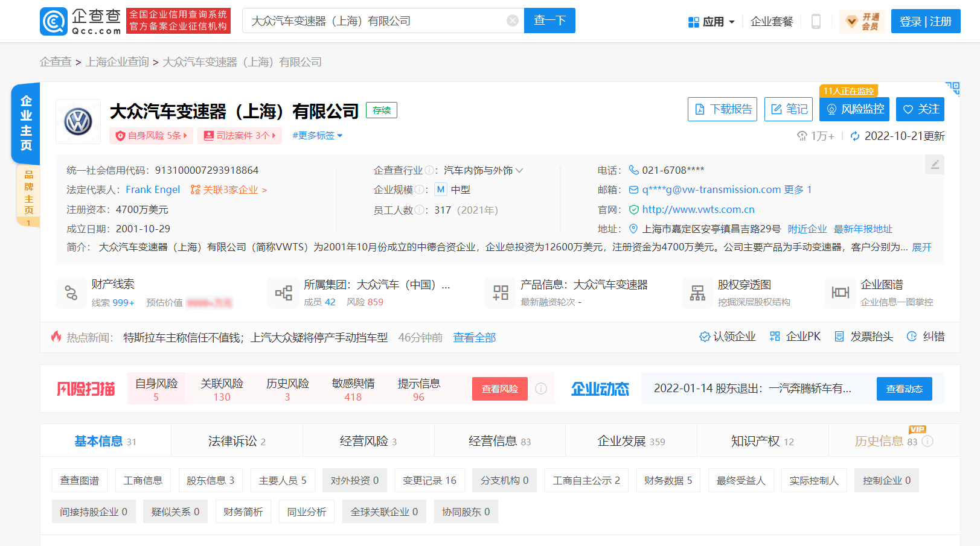Expand 更多标签 dropdown

318,136
